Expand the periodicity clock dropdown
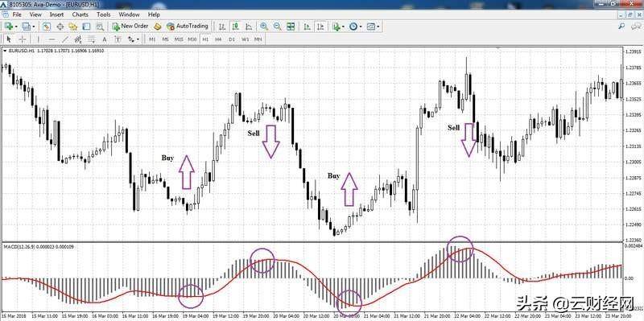 pyautogui.click(x=361, y=27)
